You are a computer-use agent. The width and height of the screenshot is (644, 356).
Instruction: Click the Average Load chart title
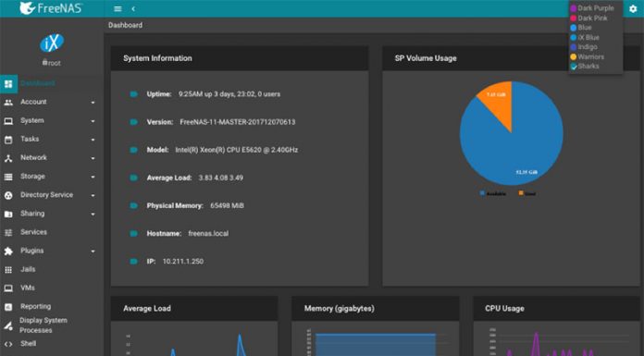[x=147, y=308]
